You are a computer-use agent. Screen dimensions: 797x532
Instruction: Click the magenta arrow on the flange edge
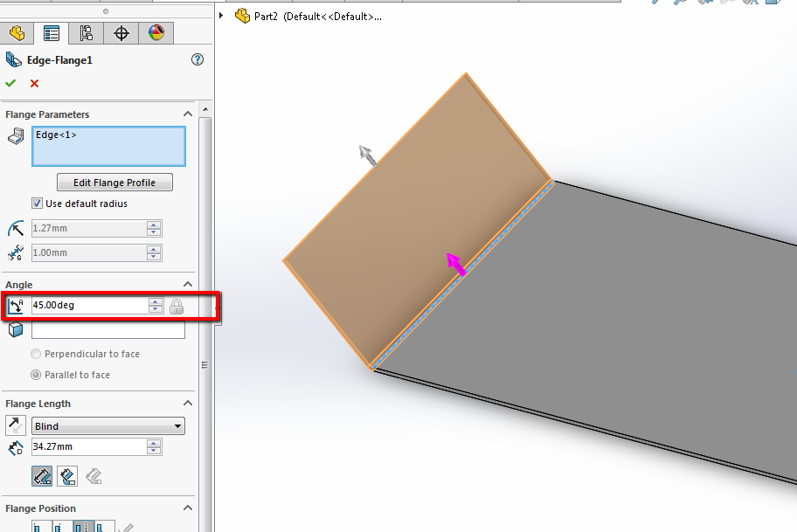(x=456, y=264)
